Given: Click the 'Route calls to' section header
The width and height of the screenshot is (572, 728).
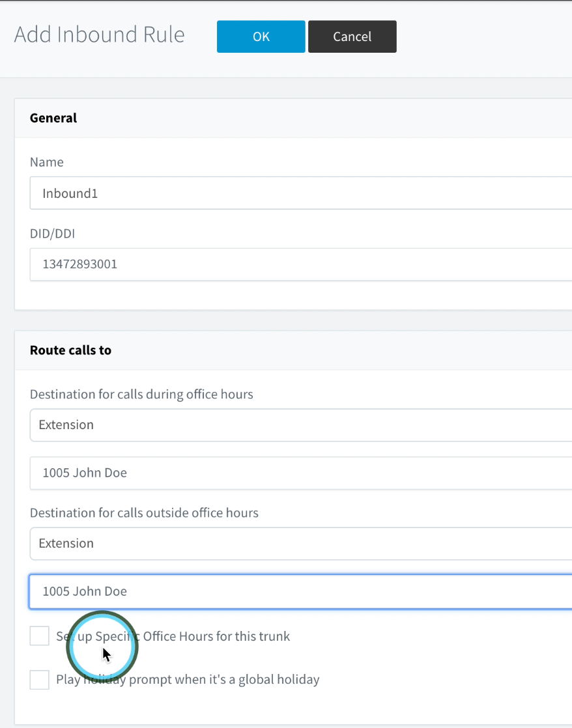Looking at the screenshot, I should click(70, 350).
